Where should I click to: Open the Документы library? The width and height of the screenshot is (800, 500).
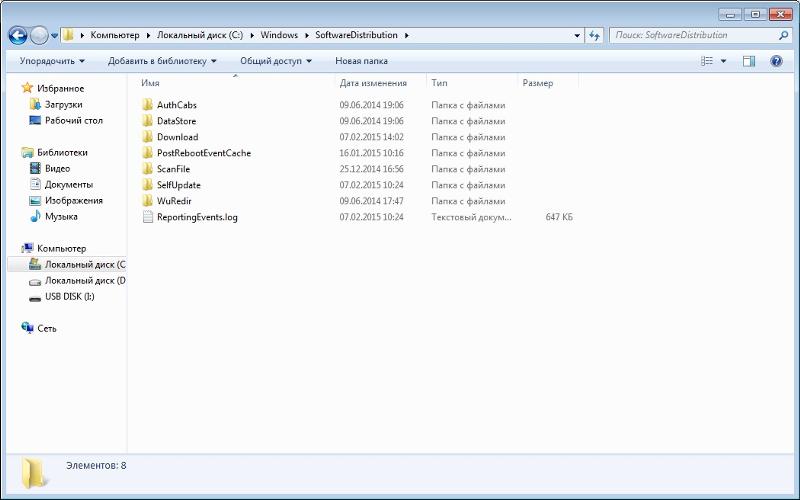[68, 184]
